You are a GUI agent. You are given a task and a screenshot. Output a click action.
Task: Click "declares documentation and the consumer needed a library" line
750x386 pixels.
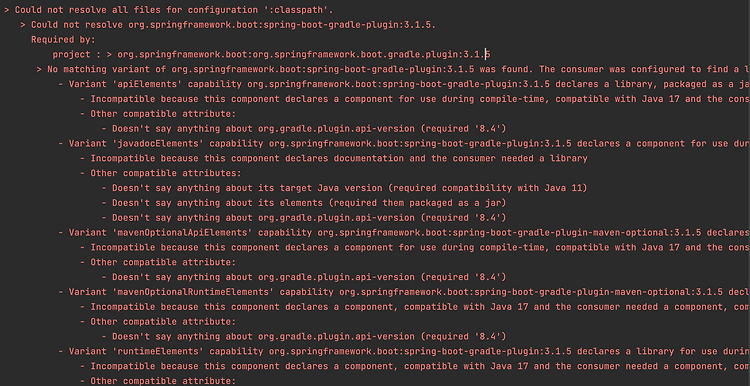[334, 158]
